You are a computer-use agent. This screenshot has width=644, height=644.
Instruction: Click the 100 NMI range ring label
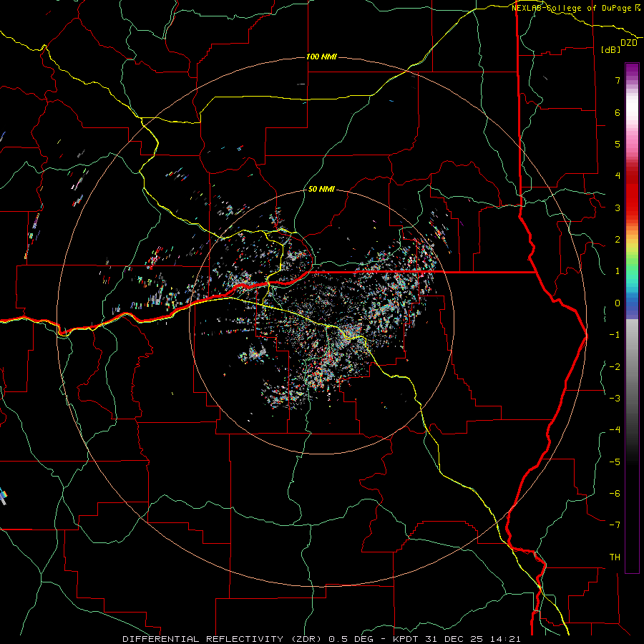[x=321, y=57]
